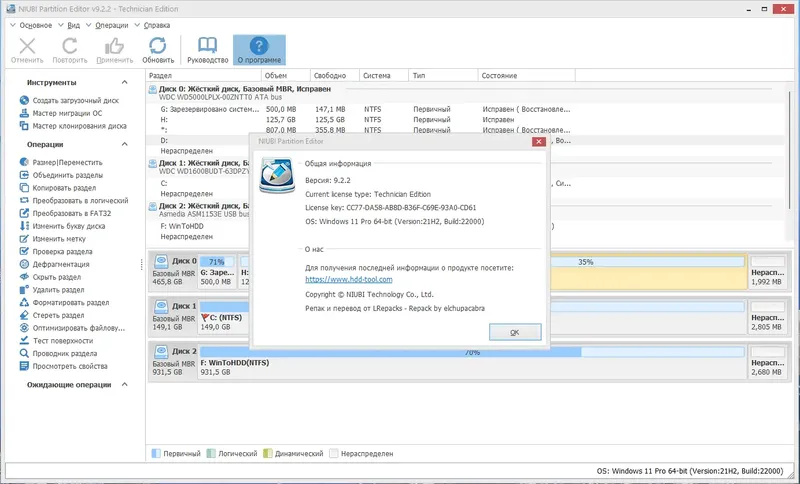This screenshot has height=484, width=800.
Task: Click the Применить (Apply) thumbs-up icon
Action: coord(114,46)
